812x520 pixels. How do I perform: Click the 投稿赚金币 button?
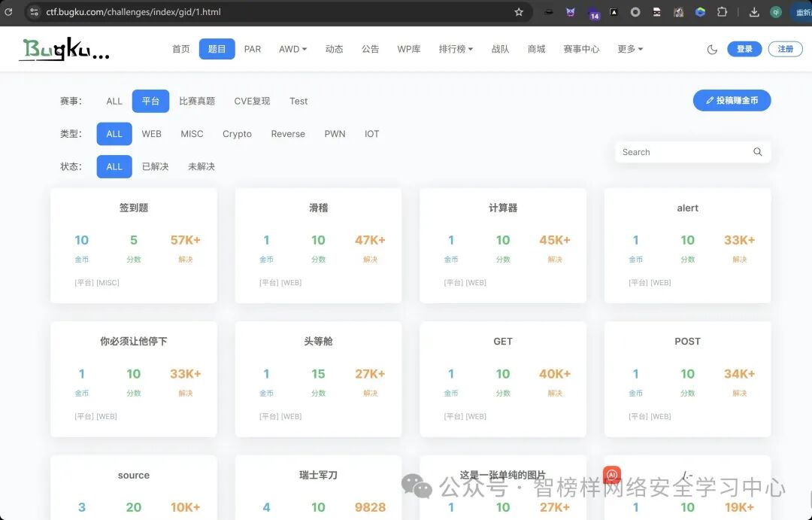click(x=732, y=101)
